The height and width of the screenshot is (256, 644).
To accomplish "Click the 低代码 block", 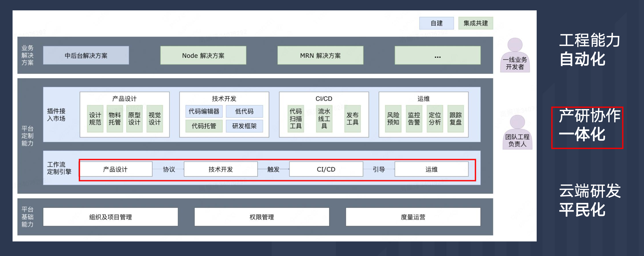I will click(244, 111).
